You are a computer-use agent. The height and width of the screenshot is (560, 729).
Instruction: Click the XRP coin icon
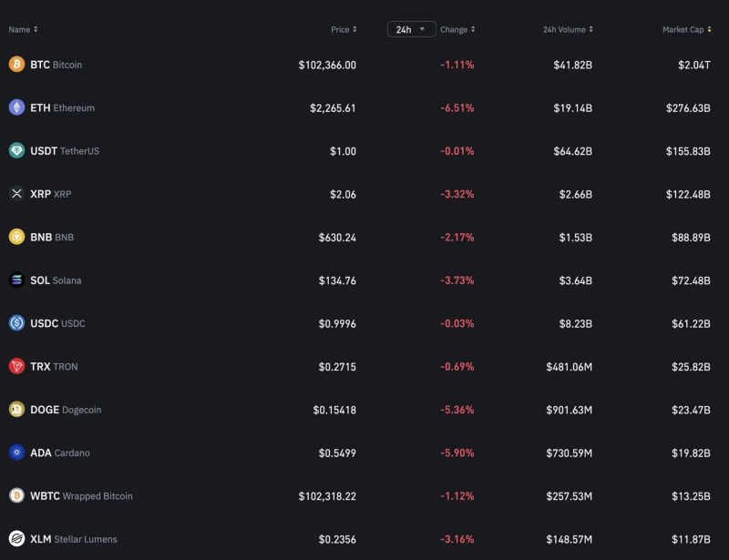(16, 194)
